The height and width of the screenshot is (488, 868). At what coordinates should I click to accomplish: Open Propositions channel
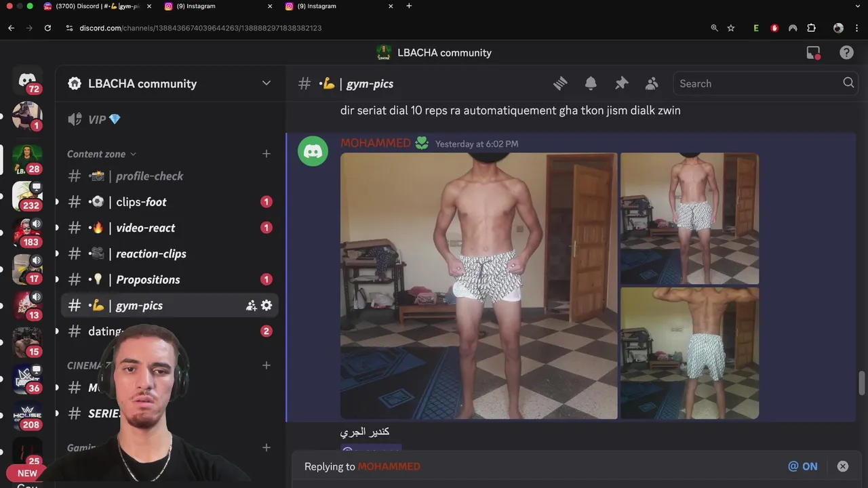(x=170, y=279)
